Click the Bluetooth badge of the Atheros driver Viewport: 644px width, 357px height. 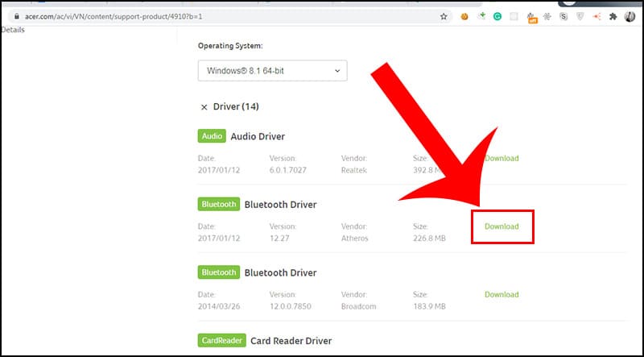click(219, 204)
